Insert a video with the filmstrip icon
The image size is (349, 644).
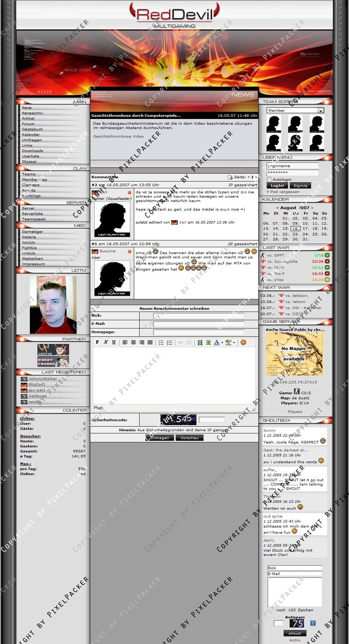(x=200, y=342)
